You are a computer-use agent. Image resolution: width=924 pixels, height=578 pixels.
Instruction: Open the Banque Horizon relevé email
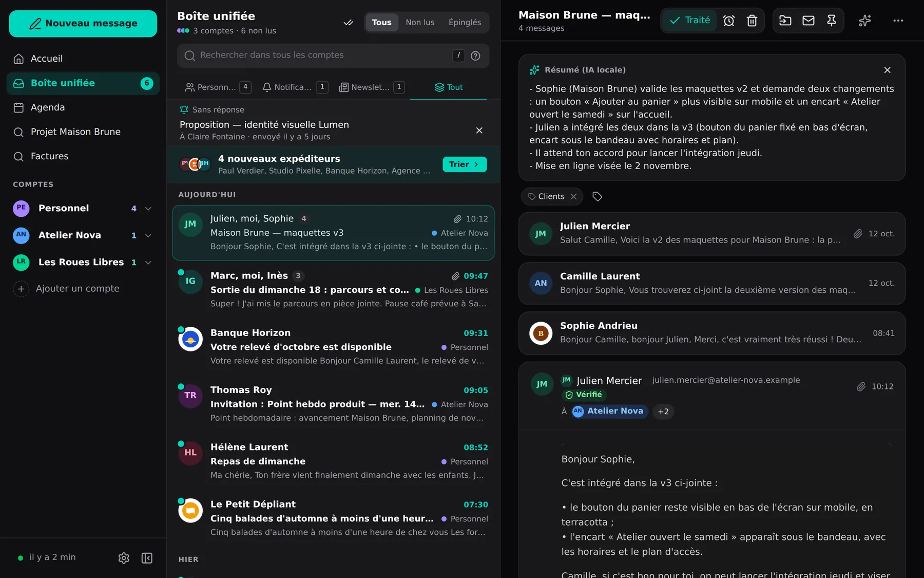click(333, 347)
